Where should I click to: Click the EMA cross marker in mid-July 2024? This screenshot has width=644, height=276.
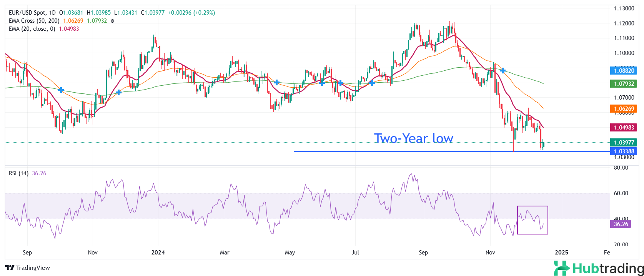point(371,83)
